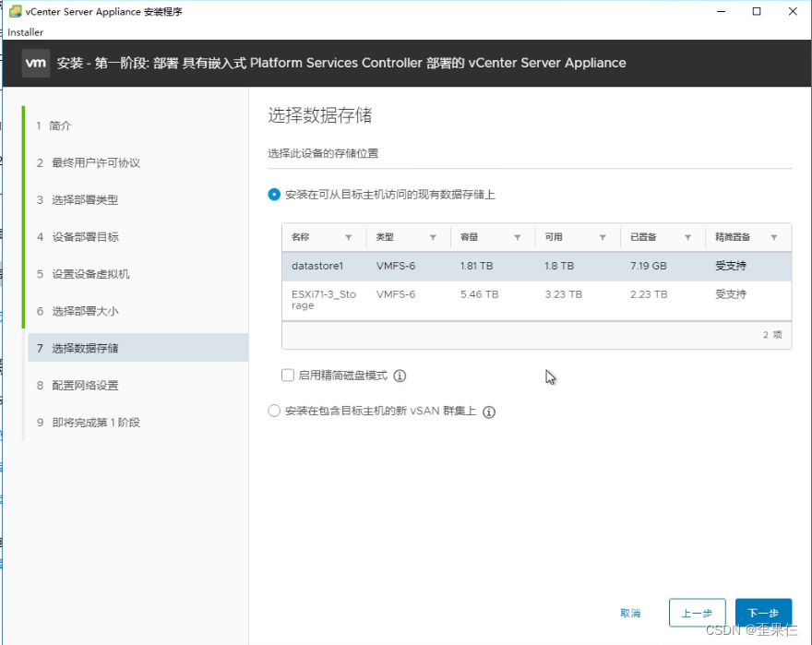Go to step 6 选择部署大小
The width and height of the screenshot is (812, 645).
[x=78, y=311]
